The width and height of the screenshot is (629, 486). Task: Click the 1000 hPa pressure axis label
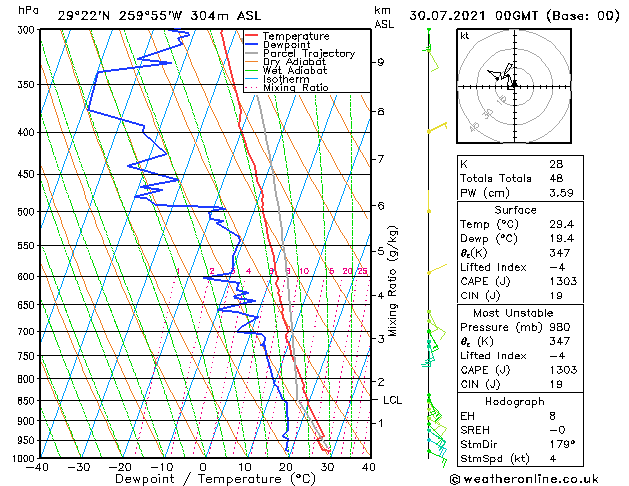(x=25, y=459)
